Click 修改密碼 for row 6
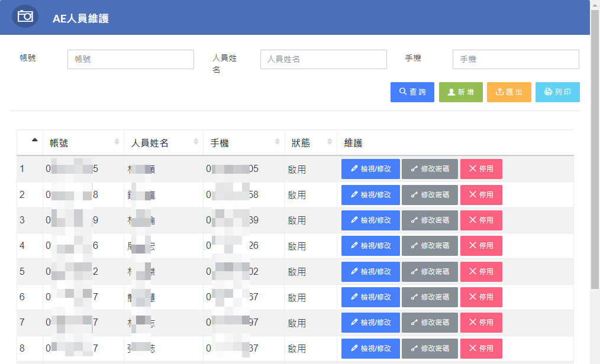The height and width of the screenshot is (364, 600). point(430,297)
